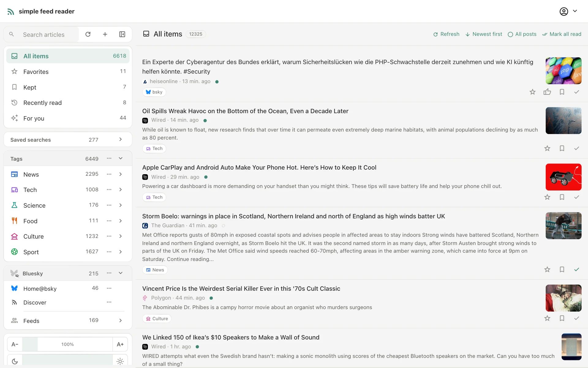Open options menu for Tags header
Image resolution: width=588 pixels, height=368 pixels.
pyautogui.click(x=109, y=158)
